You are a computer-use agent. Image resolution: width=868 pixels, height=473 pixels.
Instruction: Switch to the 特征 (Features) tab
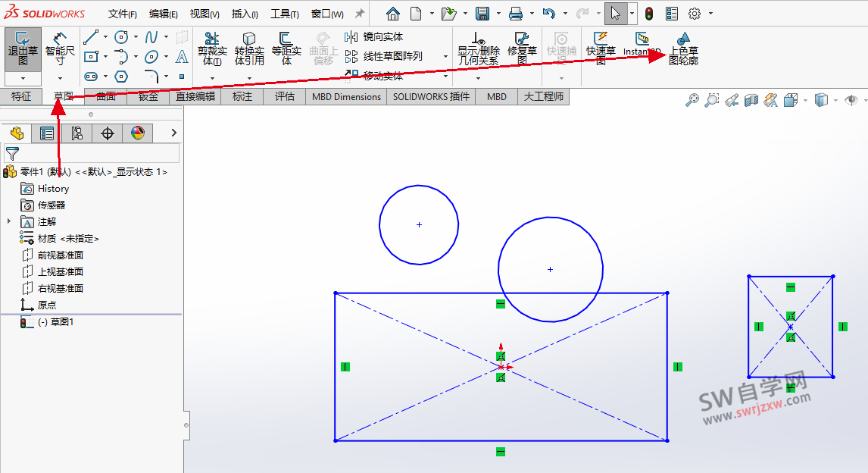tap(22, 96)
